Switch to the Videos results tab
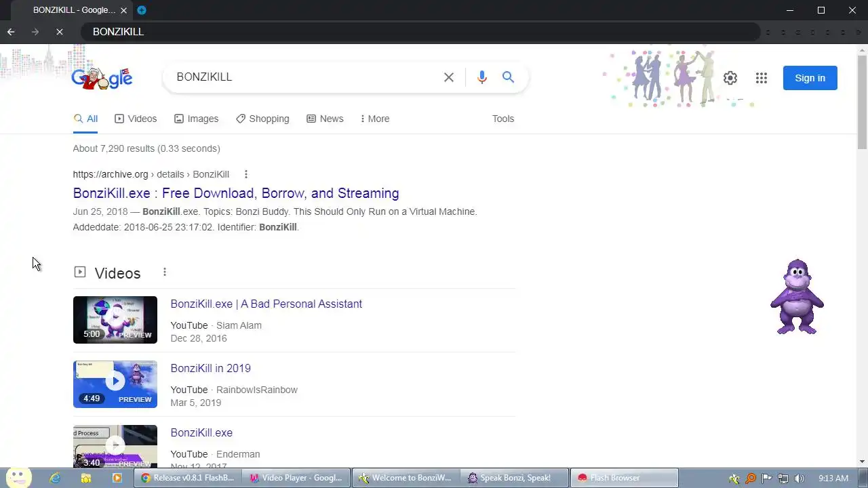This screenshot has height=488, width=868. [136, 119]
